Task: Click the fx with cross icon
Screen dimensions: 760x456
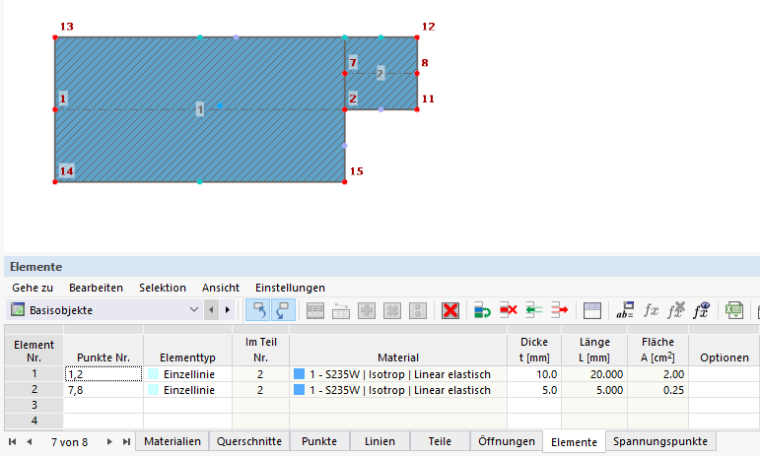Action: click(676, 310)
